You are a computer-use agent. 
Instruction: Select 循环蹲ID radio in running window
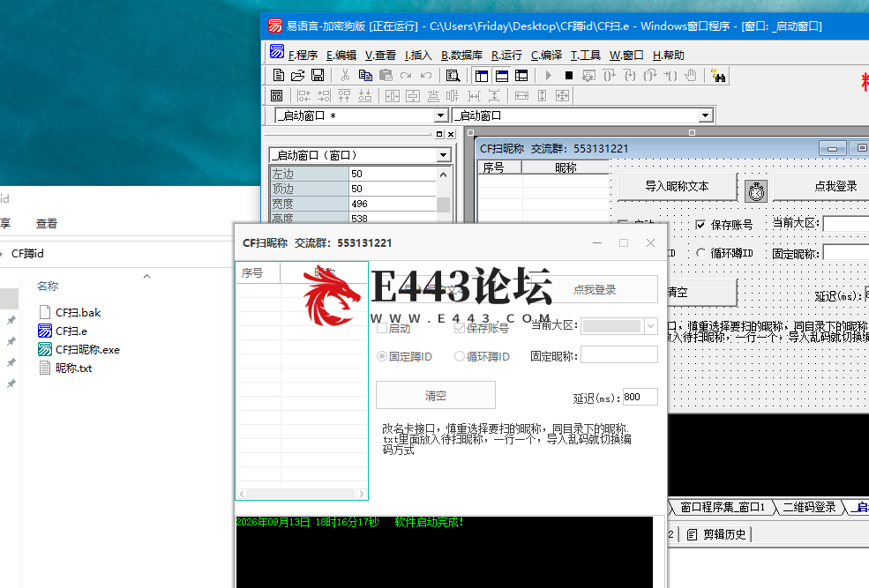coord(459,356)
